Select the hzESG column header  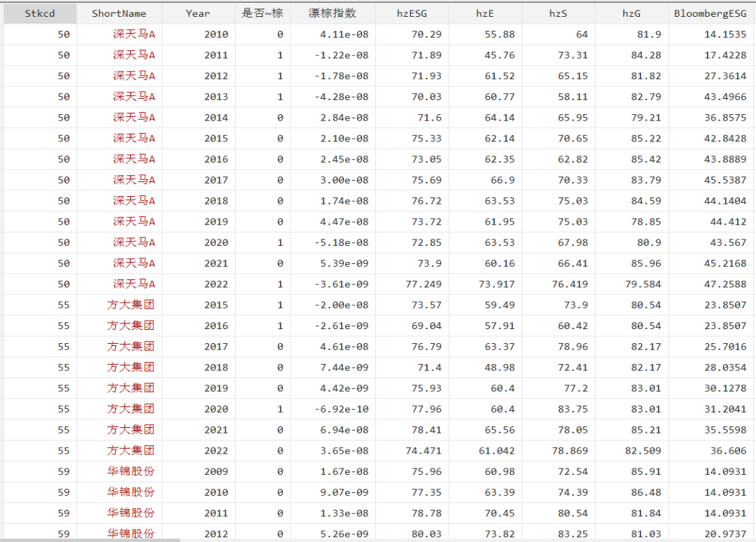412,13
